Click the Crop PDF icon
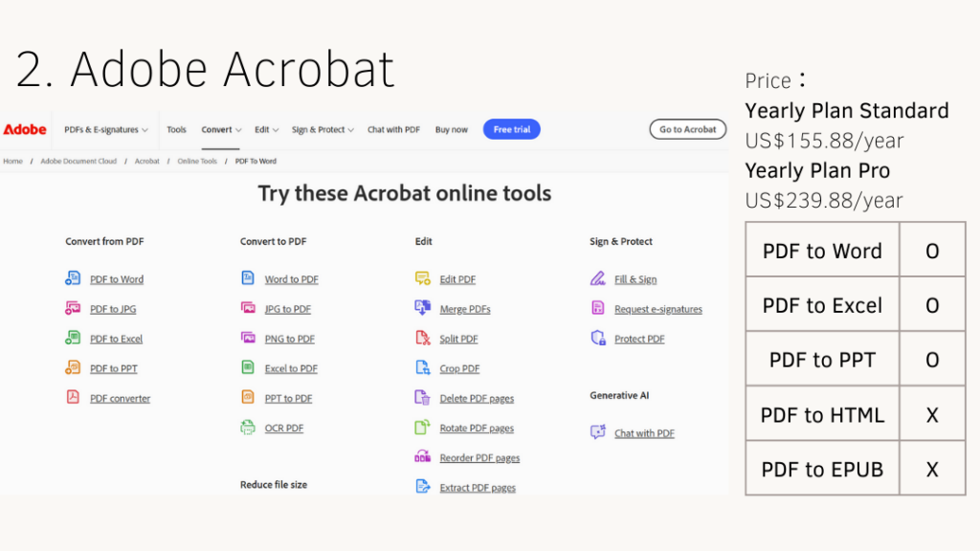 pos(422,367)
